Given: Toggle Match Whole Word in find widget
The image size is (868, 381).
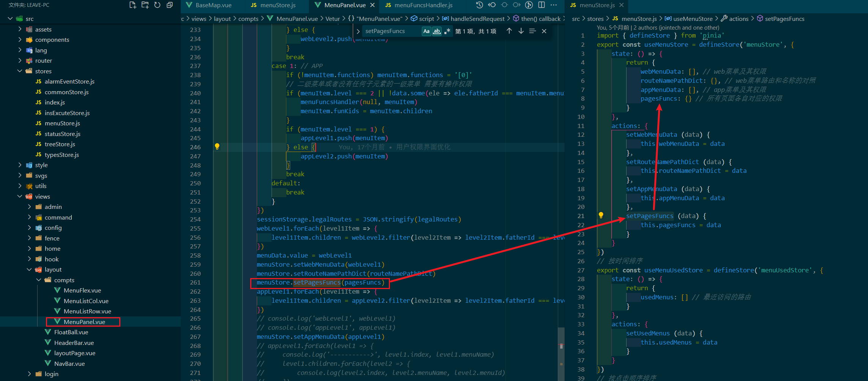Looking at the screenshot, I should pyautogui.click(x=437, y=31).
